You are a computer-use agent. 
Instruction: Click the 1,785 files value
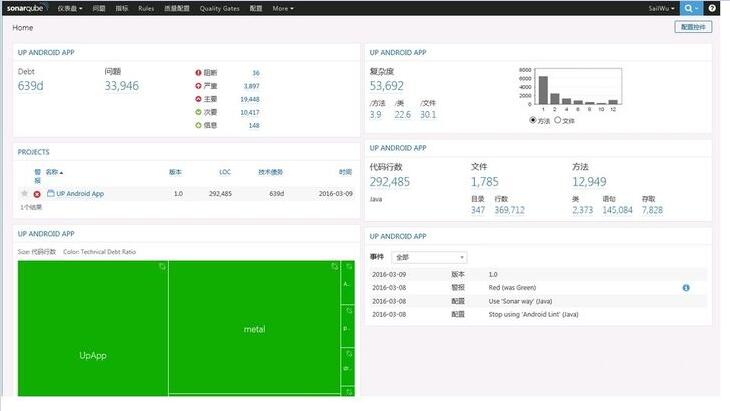(485, 182)
